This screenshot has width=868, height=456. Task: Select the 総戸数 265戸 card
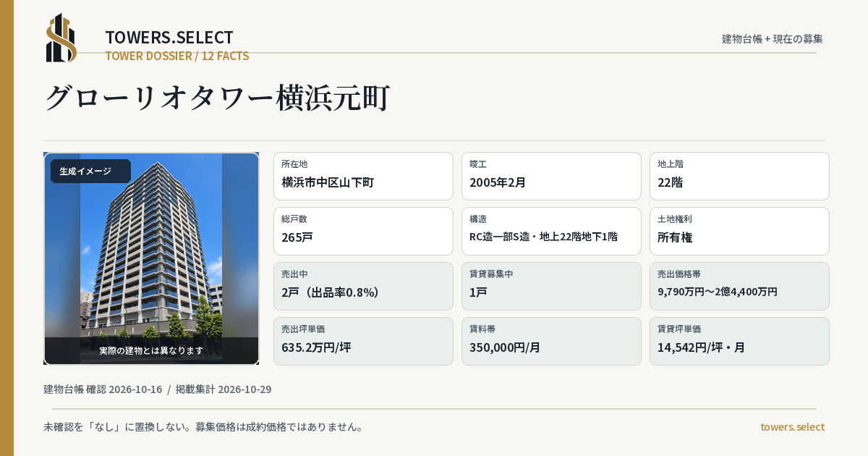coord(363,231)
